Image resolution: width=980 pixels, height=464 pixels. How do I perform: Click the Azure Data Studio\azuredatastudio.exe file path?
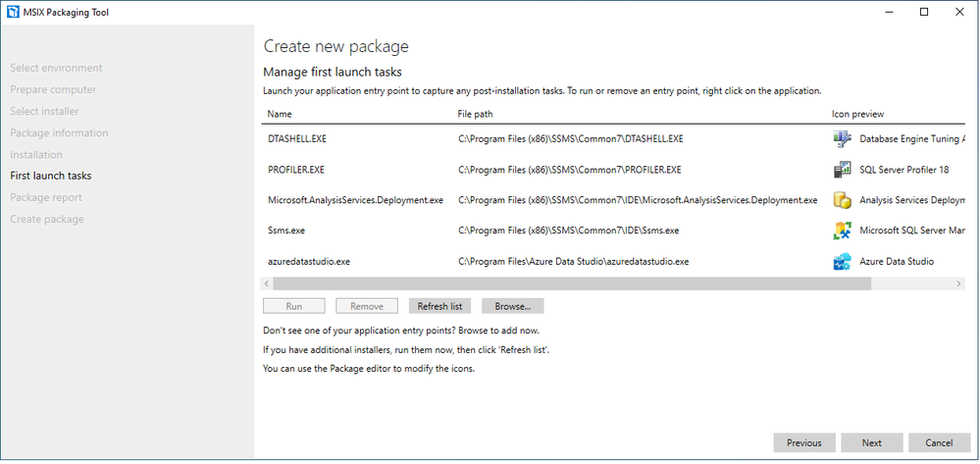(x=573, y=261)
